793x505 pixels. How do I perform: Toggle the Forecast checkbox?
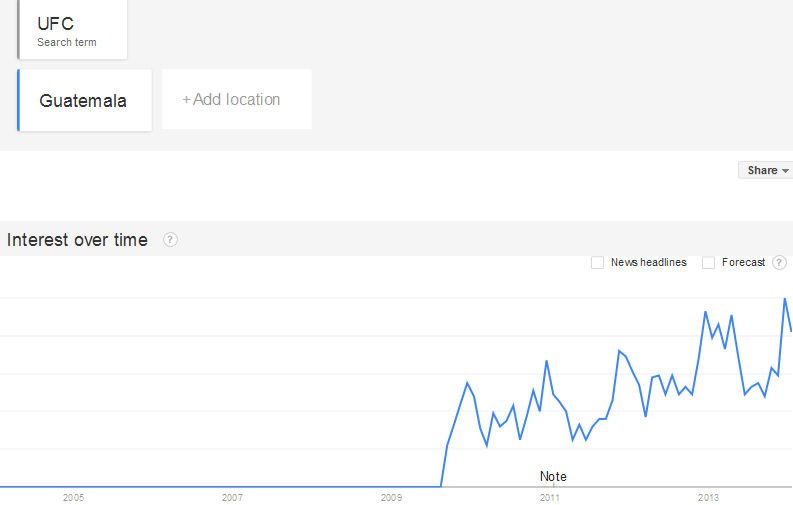[708, 263]
